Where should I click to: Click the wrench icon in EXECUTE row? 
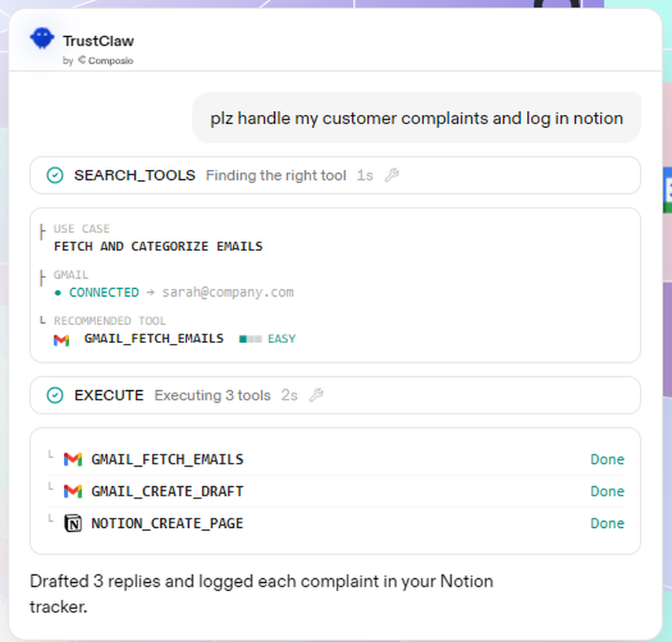(317, 395)
